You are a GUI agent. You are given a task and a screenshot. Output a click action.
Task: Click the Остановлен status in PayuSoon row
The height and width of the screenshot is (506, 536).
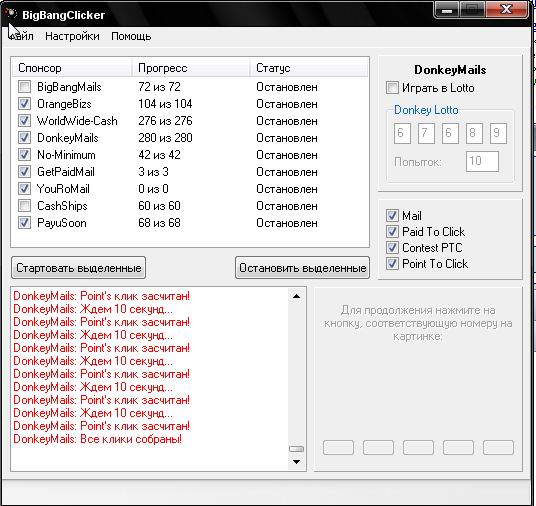pos(287,223)
